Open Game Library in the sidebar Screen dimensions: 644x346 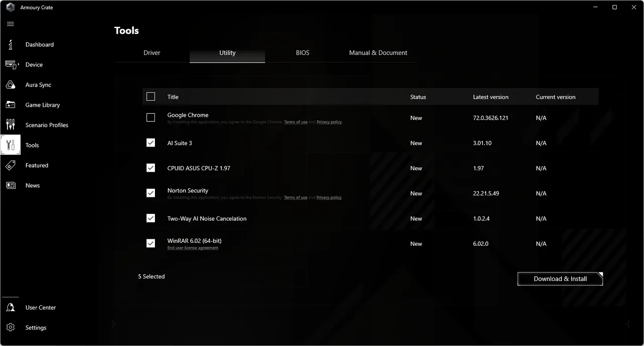tap(43, 105)
